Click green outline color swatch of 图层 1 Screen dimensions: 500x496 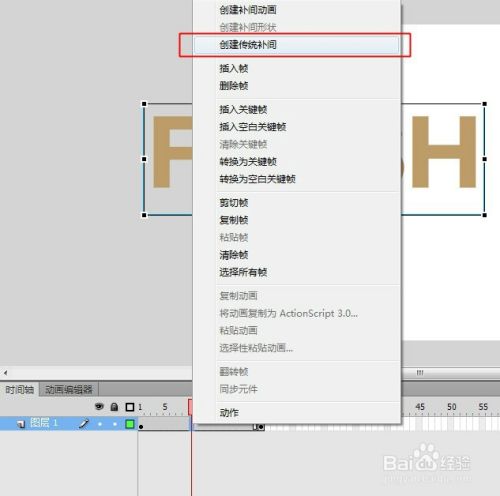(x=130, y=424)
